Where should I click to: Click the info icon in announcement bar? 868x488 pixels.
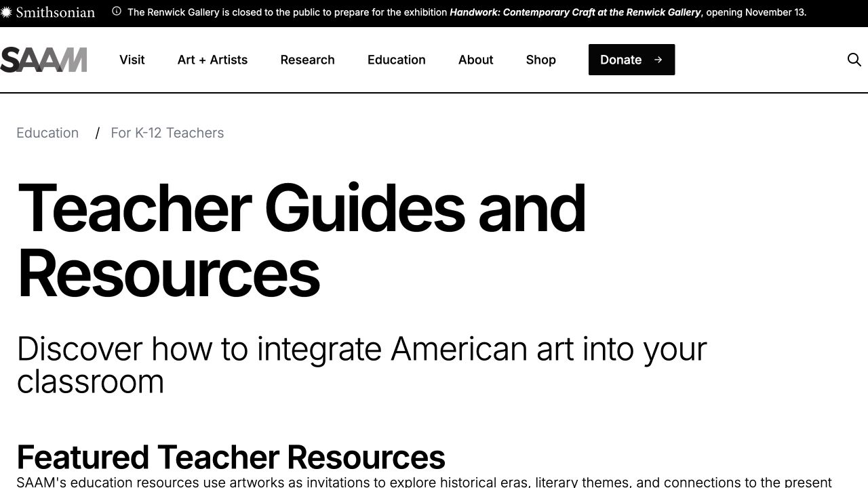[x=117, y=12]
